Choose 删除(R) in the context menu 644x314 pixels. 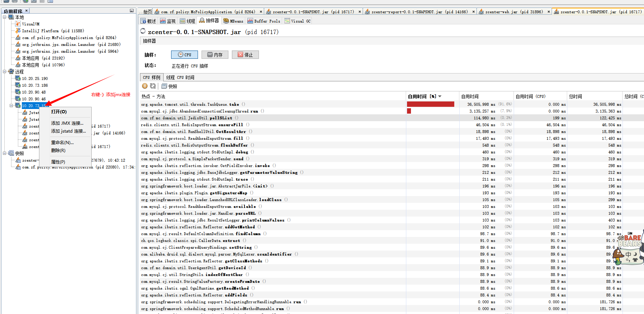(x=66, y=151)
